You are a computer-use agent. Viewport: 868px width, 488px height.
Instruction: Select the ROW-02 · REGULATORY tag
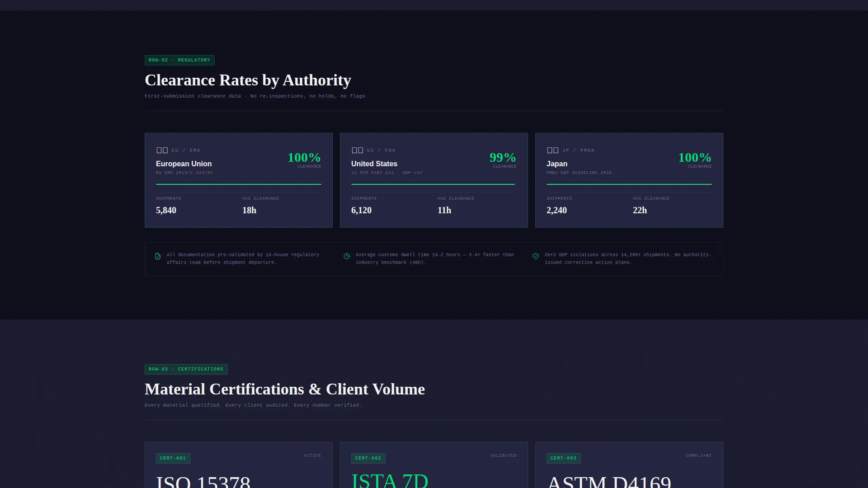coord(179,60)
